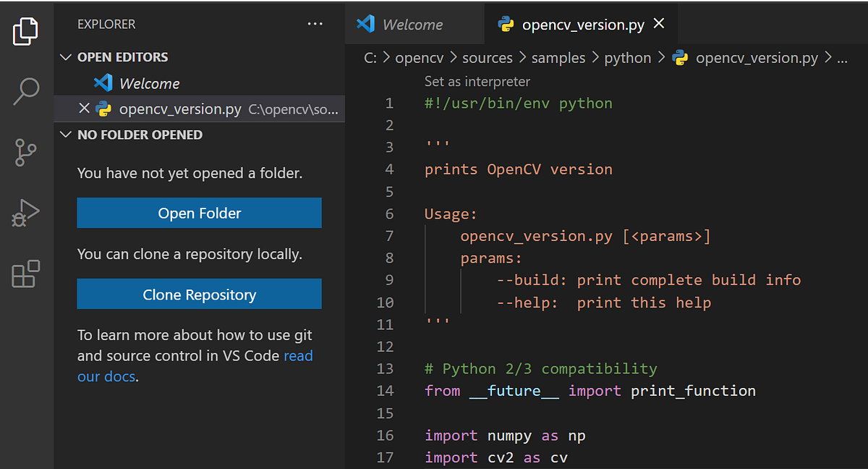The height and width of the screenshot is (469, 868).
Task: Click line number 9 in the editor gutter
Action: point(388,279)
